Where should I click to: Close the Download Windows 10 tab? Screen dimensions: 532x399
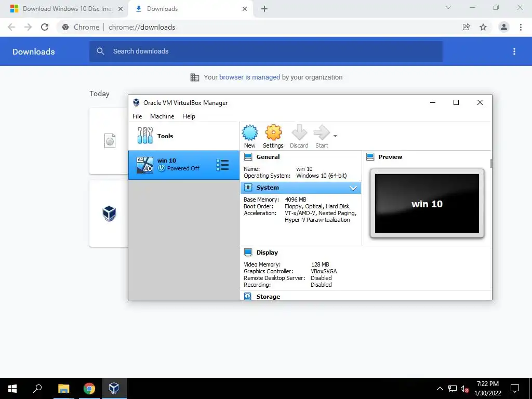120,9
